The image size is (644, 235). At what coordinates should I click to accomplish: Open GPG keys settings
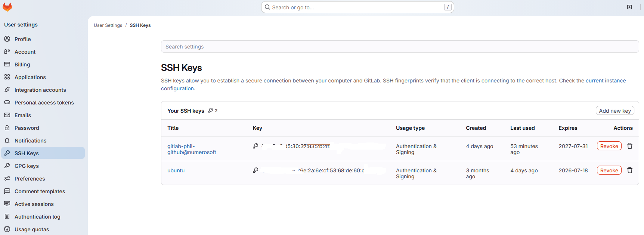27,166
